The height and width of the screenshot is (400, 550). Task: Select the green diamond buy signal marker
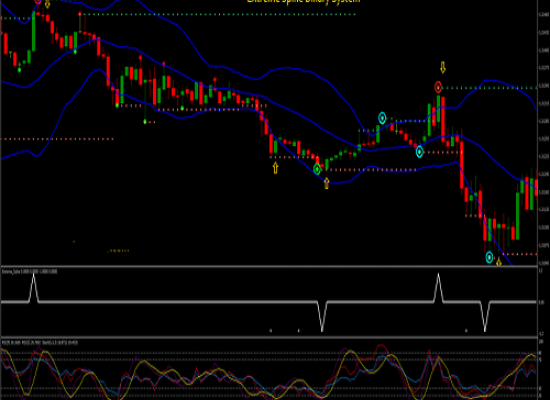(317, 169)
